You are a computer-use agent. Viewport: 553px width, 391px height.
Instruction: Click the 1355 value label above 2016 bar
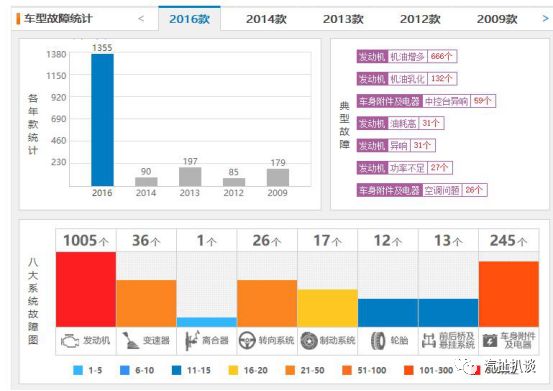pyautogui.click(x=102, y=48)
